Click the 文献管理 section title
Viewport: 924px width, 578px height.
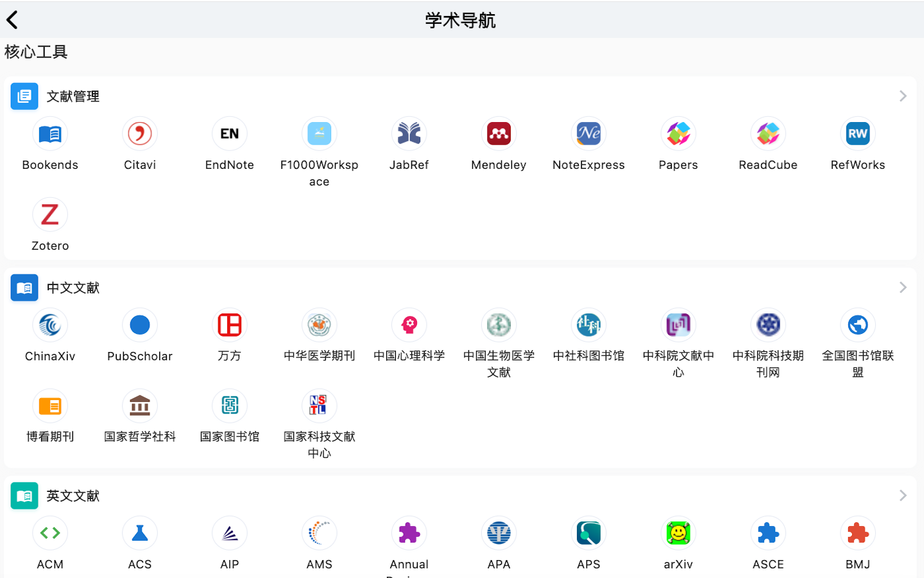point(73,96)
